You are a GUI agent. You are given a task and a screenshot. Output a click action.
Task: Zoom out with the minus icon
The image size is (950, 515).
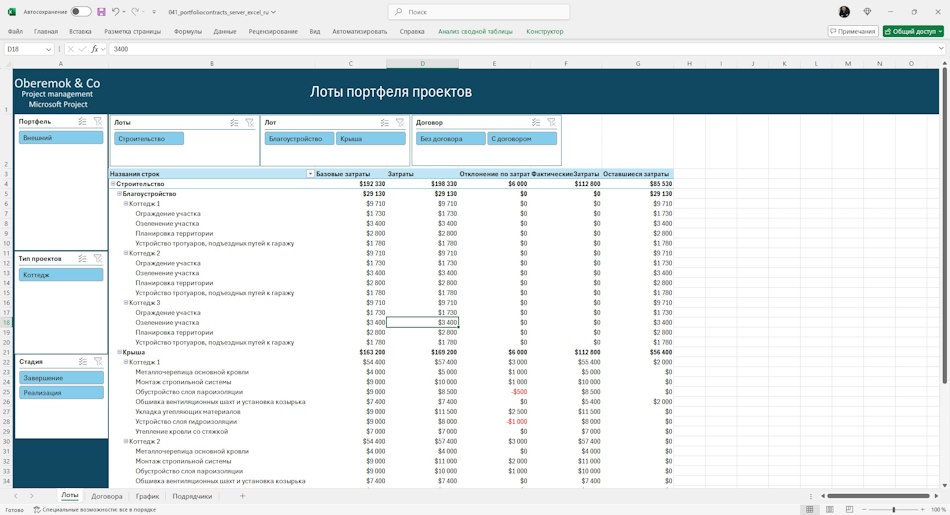pos(865,510)
